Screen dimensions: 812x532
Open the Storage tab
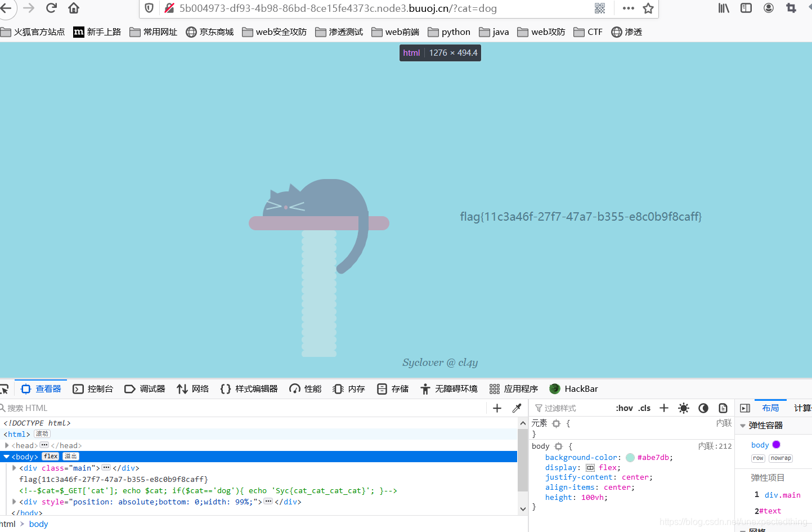(393, 389)
